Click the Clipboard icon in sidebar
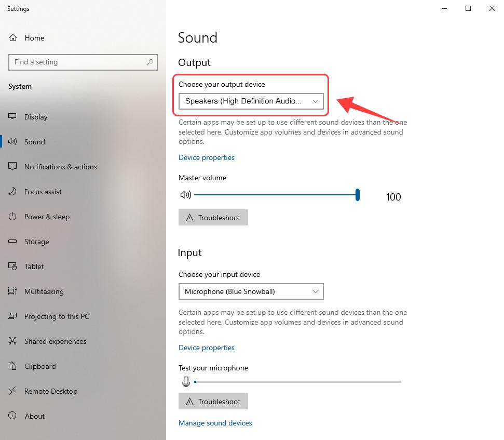 [11, 366]
